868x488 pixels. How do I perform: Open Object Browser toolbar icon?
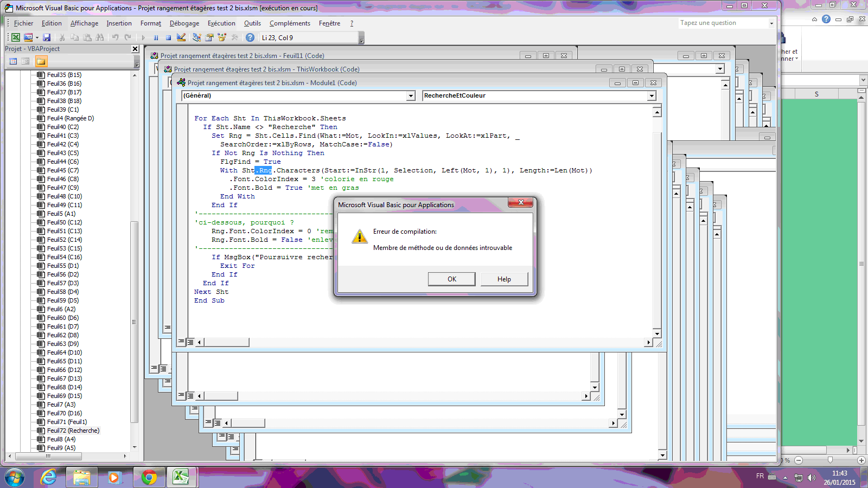(x=222, y=37)
